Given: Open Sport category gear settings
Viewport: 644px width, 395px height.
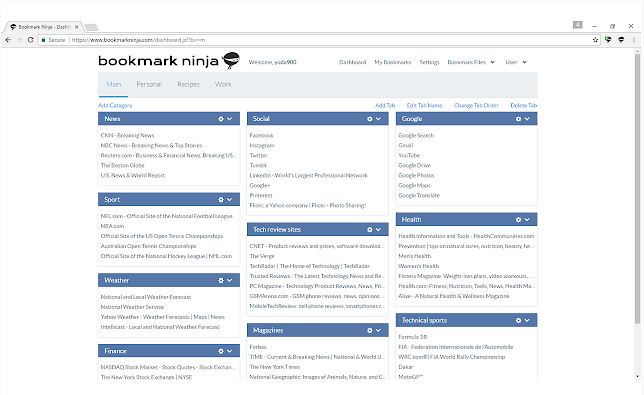Looking at the screenshot, I should (221, 200).
